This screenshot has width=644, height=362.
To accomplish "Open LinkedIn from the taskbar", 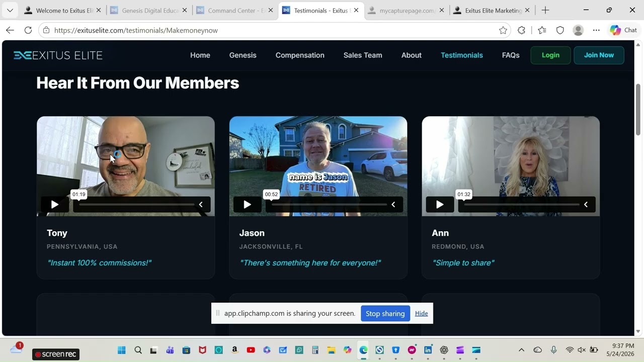I will (428, 350).
